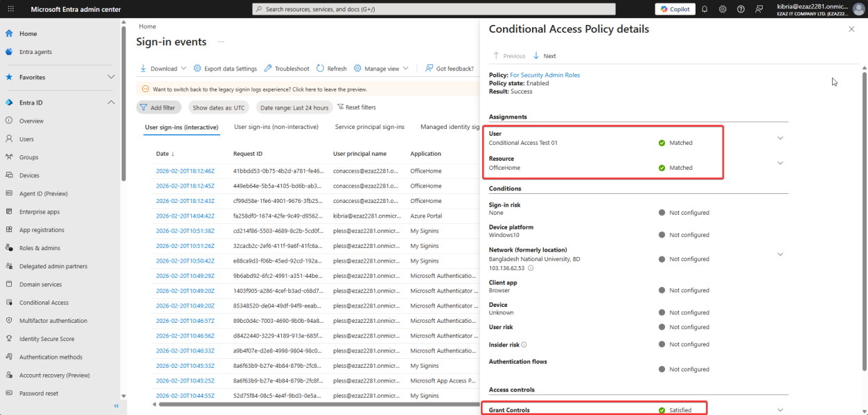This screenshot has height=415, width=868.
Task: Click the Show dates as: UTC pill
Action: point(219,107)
